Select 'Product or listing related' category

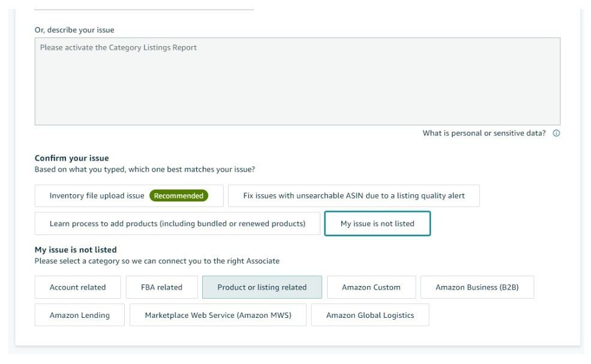tap(262, 287)
